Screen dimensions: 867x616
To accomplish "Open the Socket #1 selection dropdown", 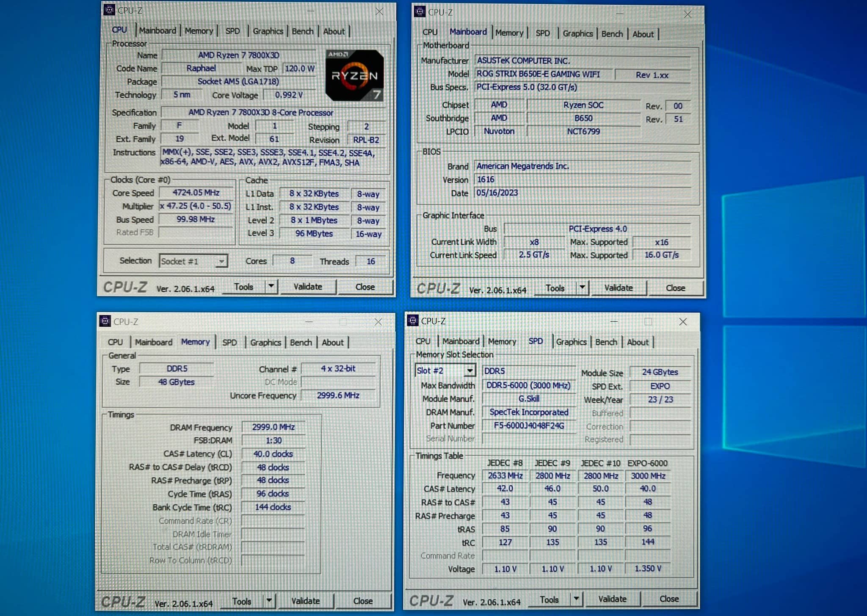I will 193,261.
